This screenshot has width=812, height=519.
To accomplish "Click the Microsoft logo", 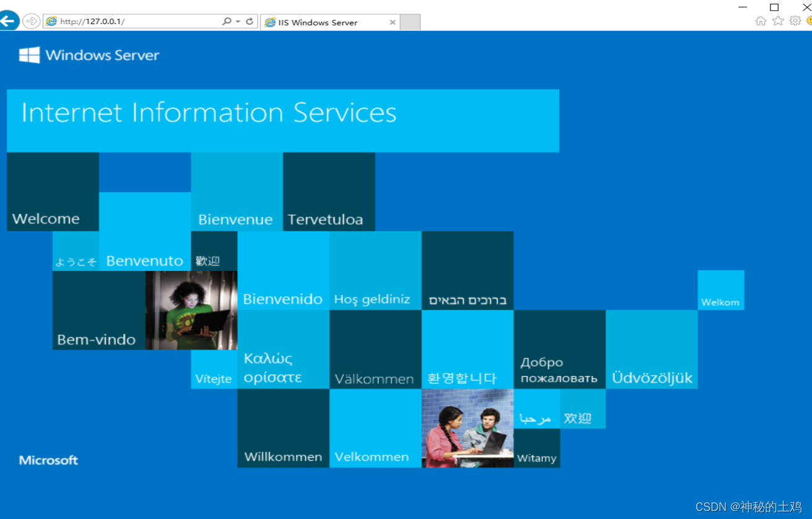I will [x=48, y=460].
